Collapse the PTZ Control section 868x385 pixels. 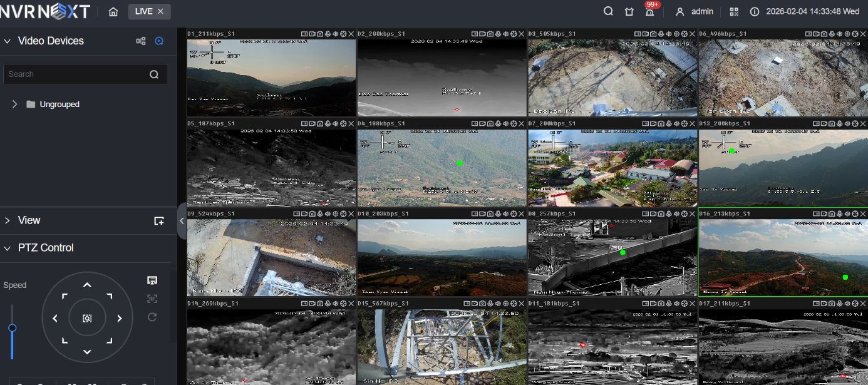pyautogui.click(x=8, y=249)
